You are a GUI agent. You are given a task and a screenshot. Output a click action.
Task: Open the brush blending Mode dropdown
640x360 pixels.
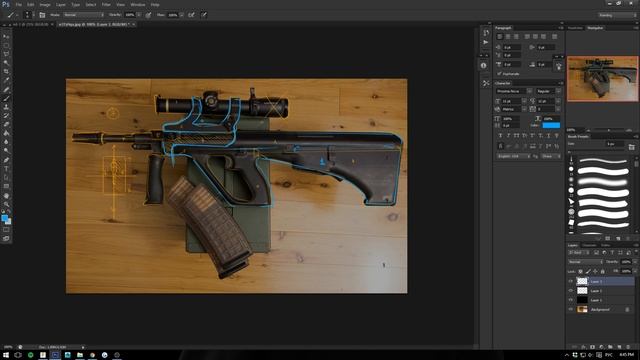tap(83, 15)
